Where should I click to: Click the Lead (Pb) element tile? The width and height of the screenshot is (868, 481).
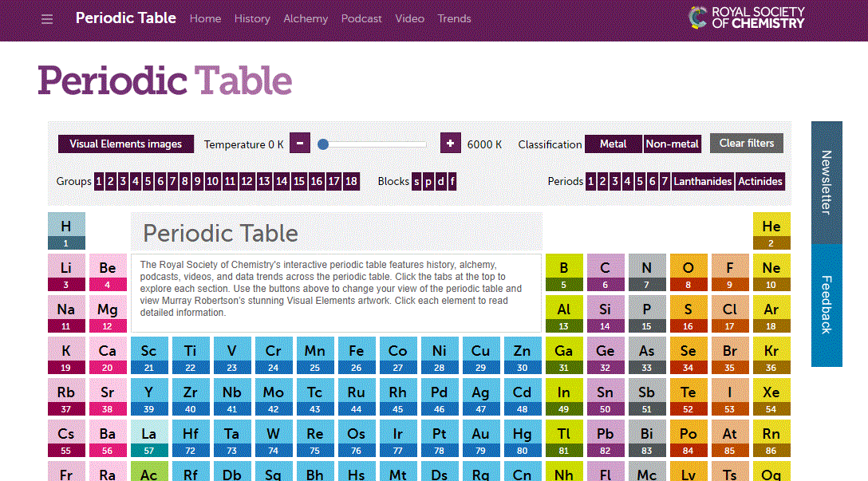point(606,439)
